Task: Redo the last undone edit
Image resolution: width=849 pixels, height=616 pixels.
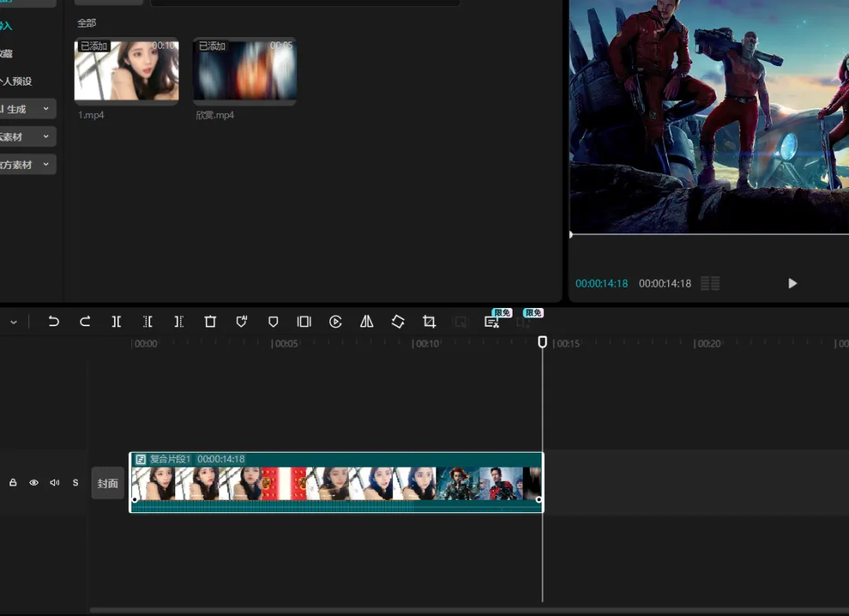Action: click(84, 321)
